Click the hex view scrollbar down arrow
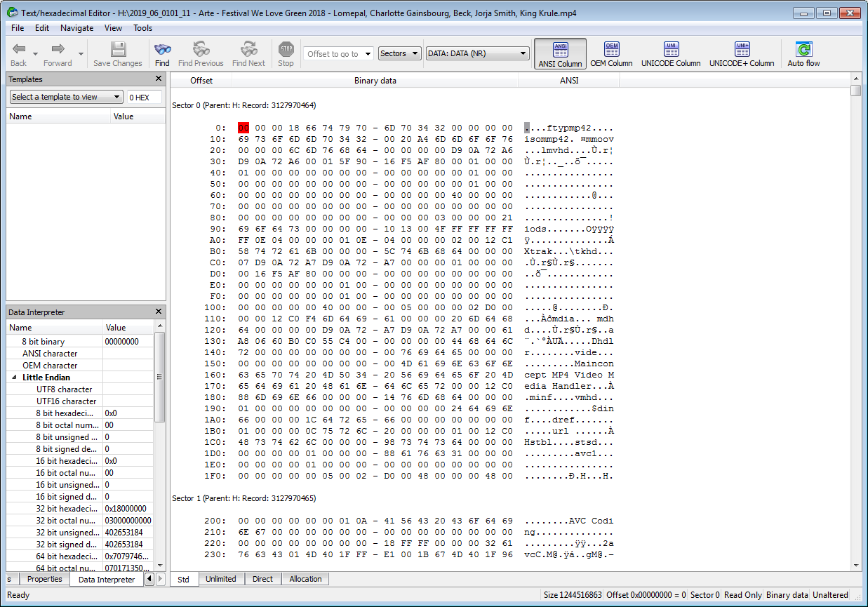Screen dimensions: 868x607 click(x=855, y=566)
